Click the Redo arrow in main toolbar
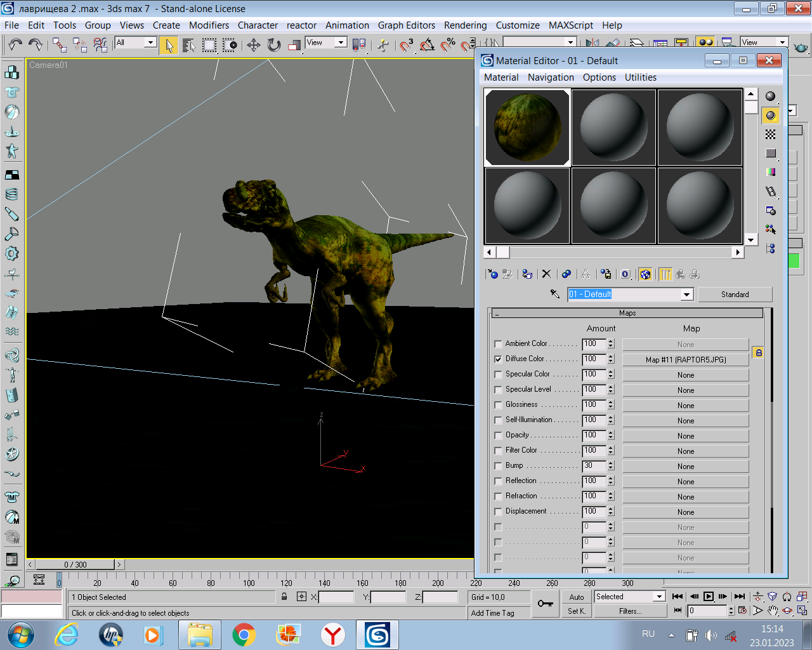This screenshot has width=812, height=650. tap(36, 44)
